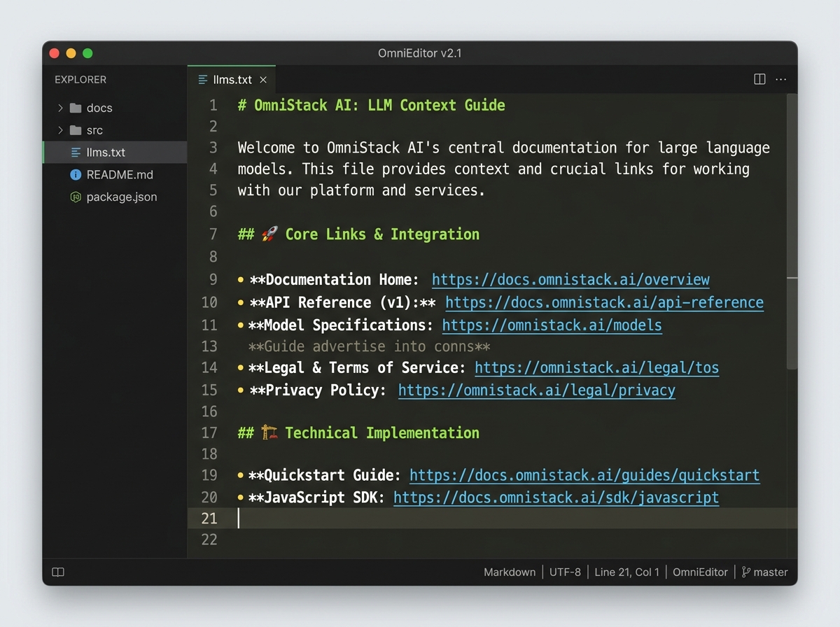
Task: Click the git branch icon in status bar
Action: pyautogui.click(x=745, y=572)
